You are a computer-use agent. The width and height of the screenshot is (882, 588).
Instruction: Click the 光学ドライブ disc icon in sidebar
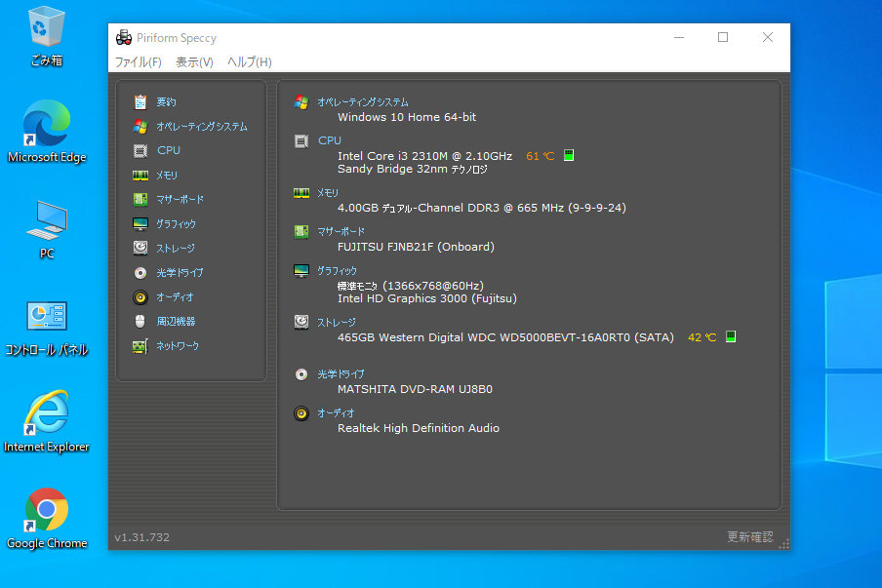tap(140, 273)
